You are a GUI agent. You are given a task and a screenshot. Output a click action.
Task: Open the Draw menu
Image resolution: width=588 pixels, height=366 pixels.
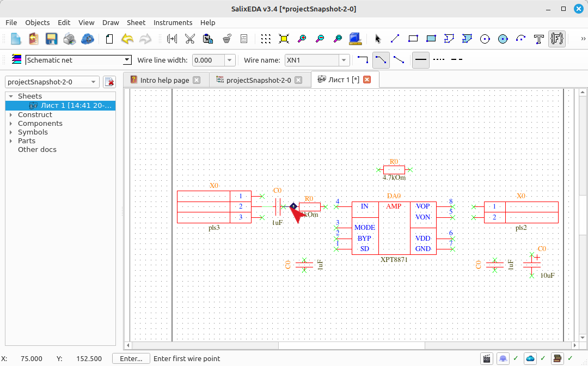(x=111, y=22)
